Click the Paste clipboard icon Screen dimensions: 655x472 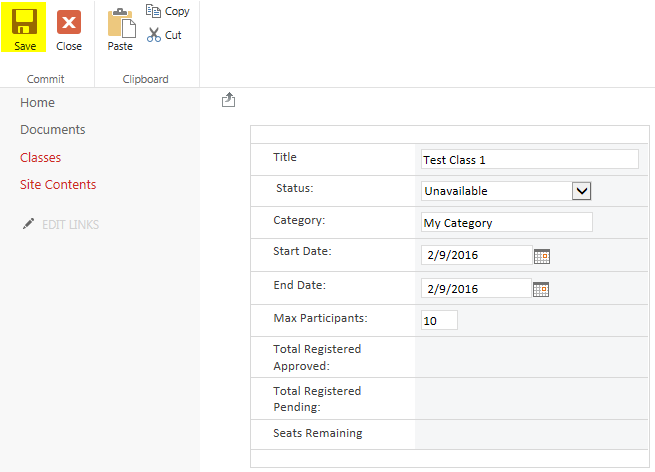tap(120, 23)
